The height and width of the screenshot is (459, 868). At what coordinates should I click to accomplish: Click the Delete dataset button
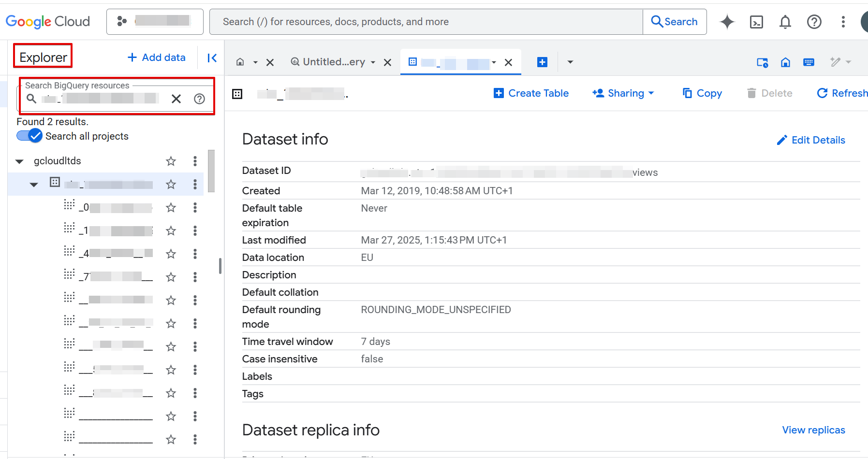click(769, 93)
